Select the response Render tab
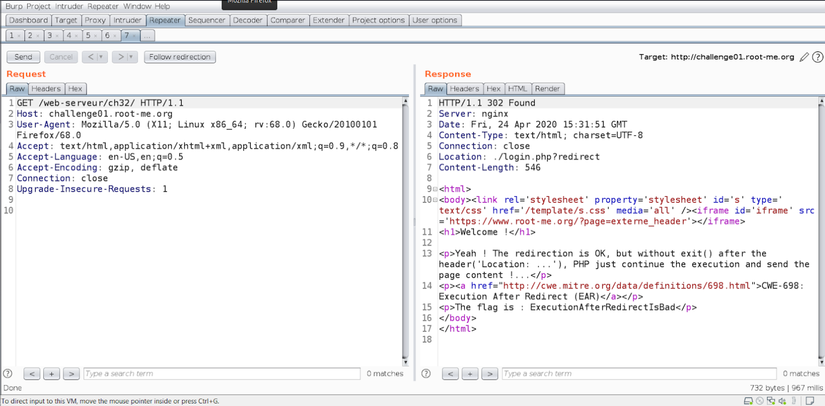 pos(548,89)
